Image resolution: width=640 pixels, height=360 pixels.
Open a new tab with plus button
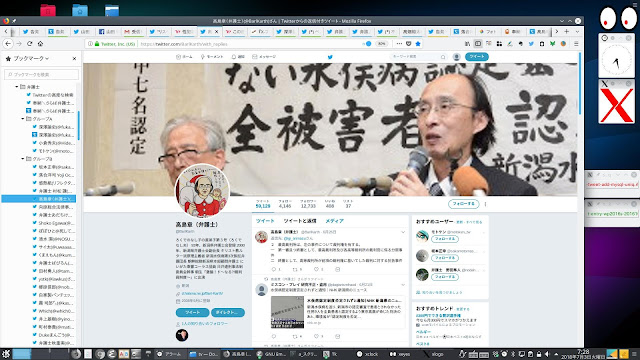click(x=567, y=31)
